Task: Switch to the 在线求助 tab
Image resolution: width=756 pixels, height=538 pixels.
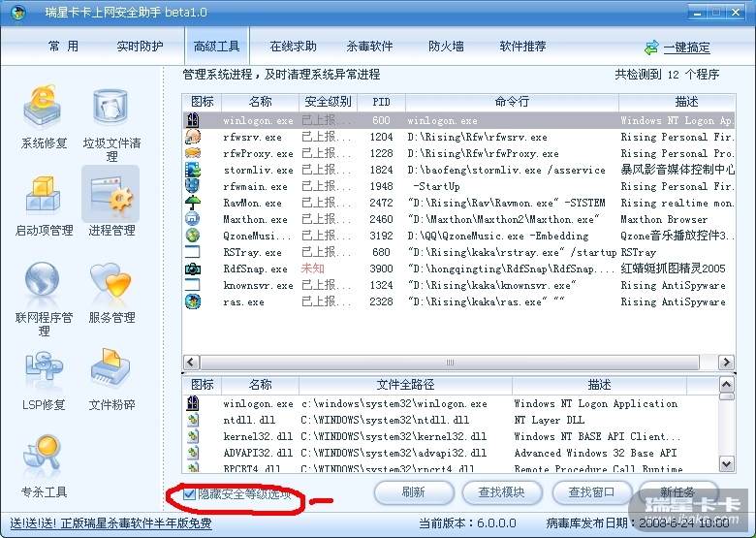Action: click(x=293, y=47)
